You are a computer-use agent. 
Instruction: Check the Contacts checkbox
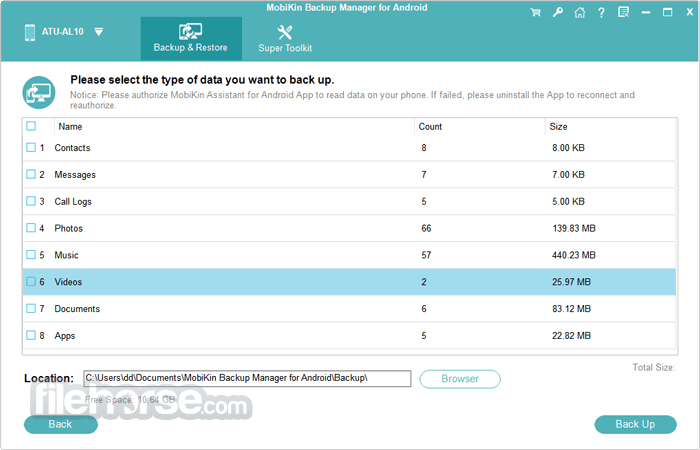pyautogui.click(x=31, y=147)
